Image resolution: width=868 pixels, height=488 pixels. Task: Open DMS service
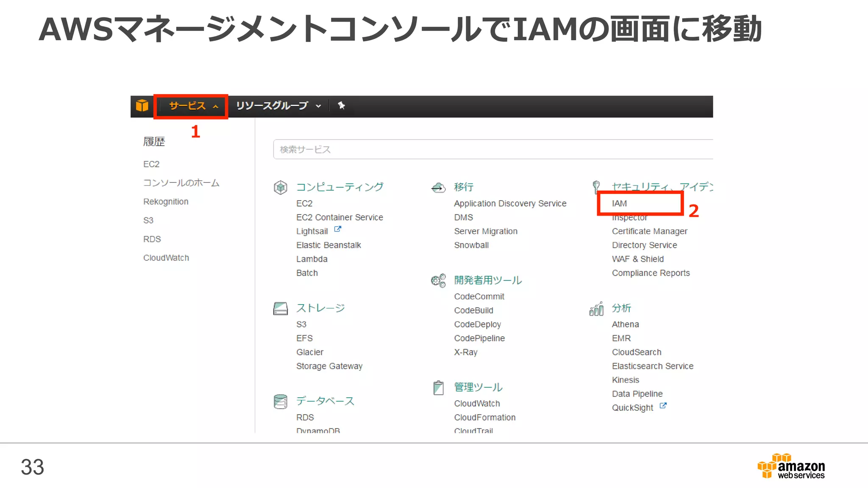tap(463, 217)
